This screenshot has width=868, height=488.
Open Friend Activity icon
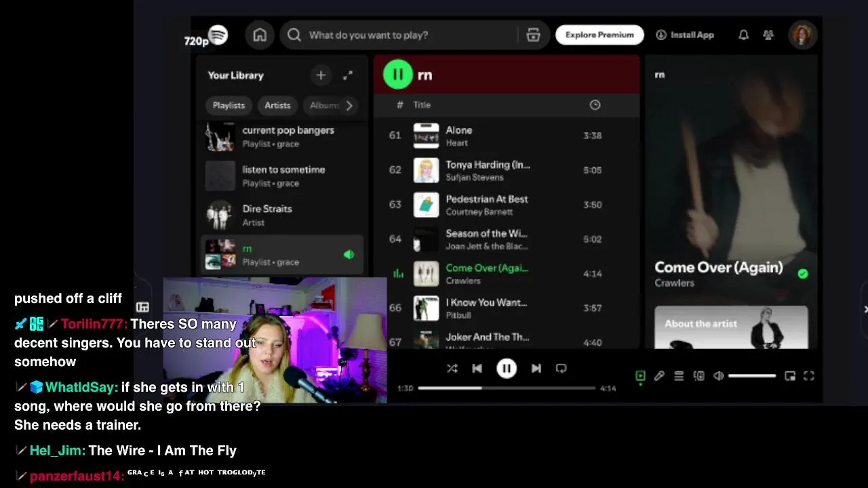768,35
